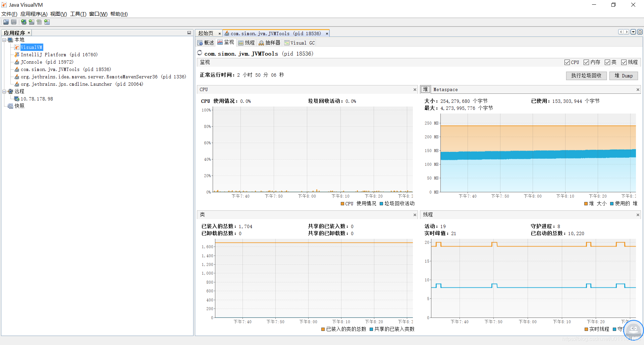Switch to the 监视 monitor tab
Viewport: 644px width, 345px height.
pyautogui.click(x=226, y=43)
